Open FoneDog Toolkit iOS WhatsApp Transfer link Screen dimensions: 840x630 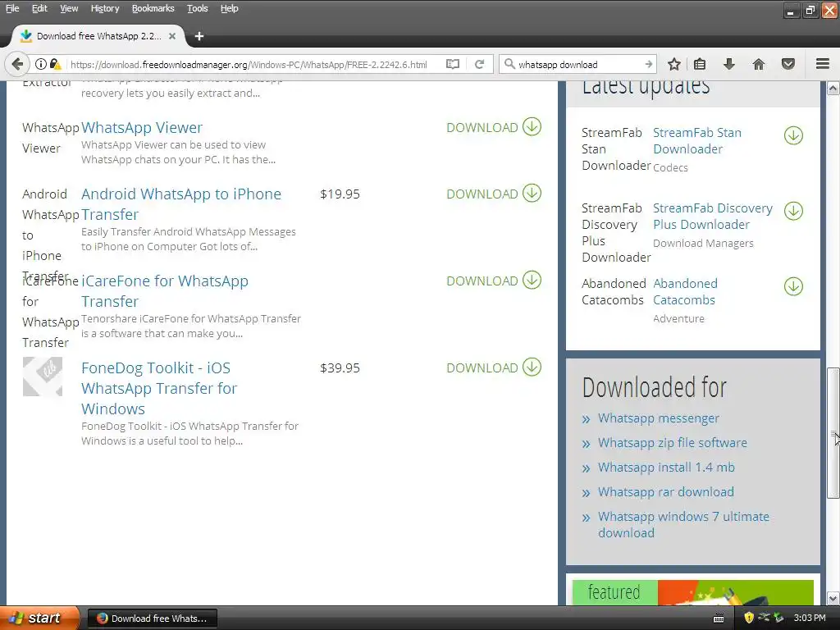click(x=159, y=388)
